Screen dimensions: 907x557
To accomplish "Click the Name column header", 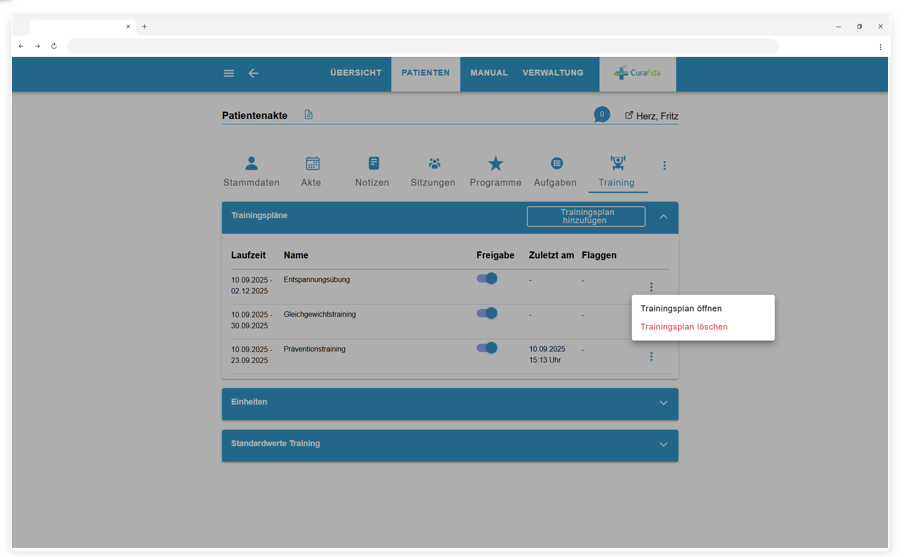I will (296, 255).
